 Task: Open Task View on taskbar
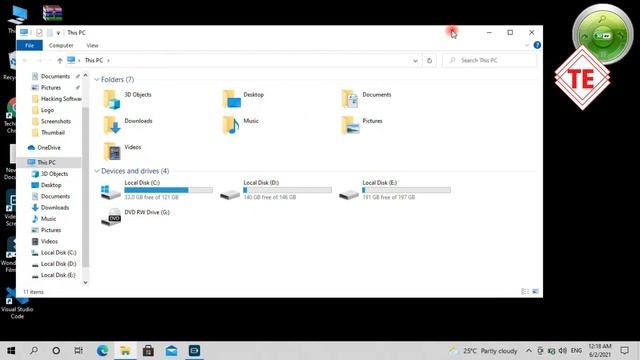[x=78, y=351]
